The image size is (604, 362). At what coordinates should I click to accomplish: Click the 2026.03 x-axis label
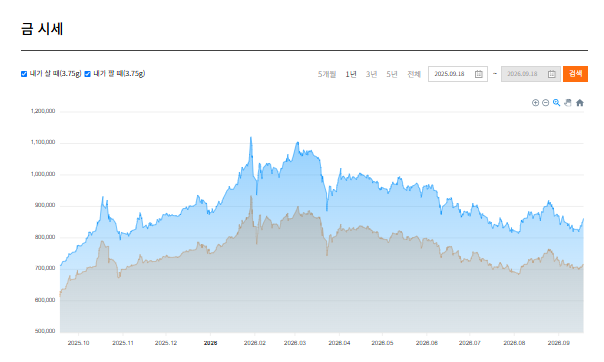(295, 343)
